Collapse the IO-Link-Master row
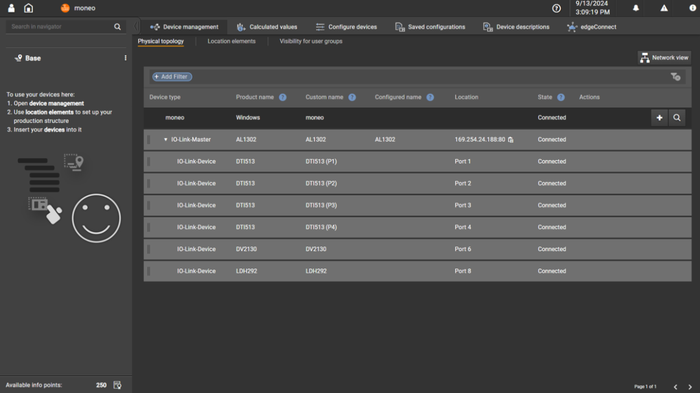Image resolution: width=700 pixels, height=393 pixels. (166, 139)
